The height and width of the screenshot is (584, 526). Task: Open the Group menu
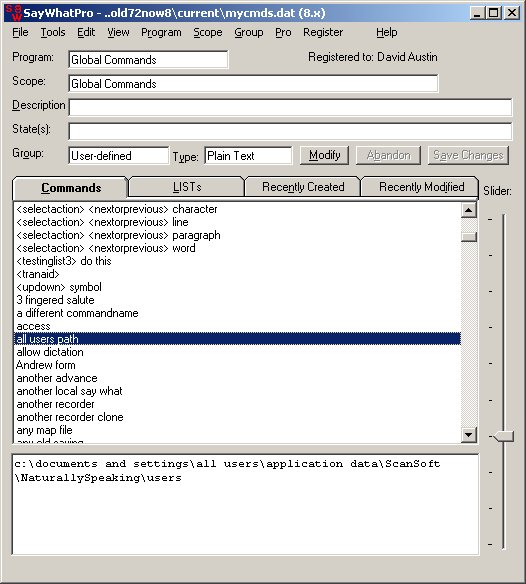[x=249, y=32]
